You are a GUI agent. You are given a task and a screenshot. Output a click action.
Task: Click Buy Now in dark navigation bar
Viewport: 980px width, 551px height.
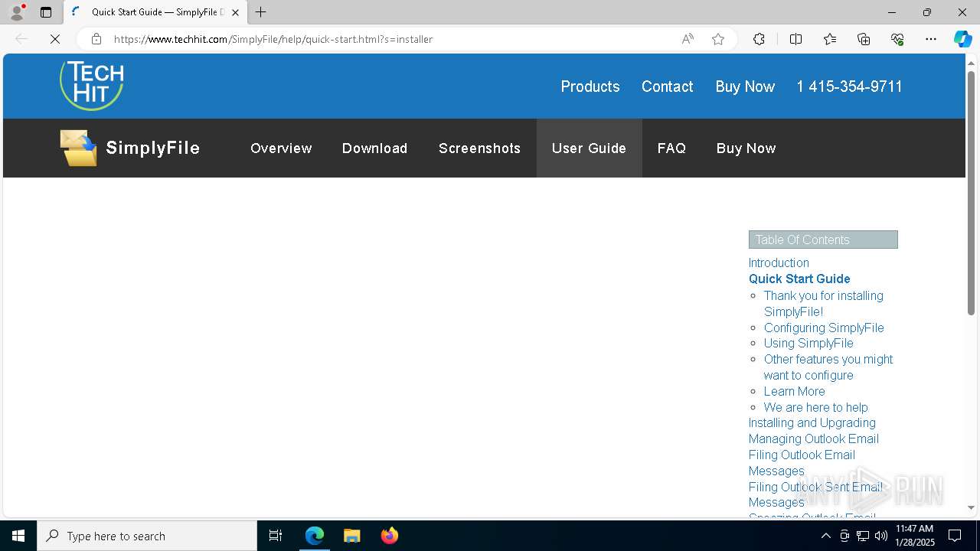pyautogui.click(x=746, y=148)
